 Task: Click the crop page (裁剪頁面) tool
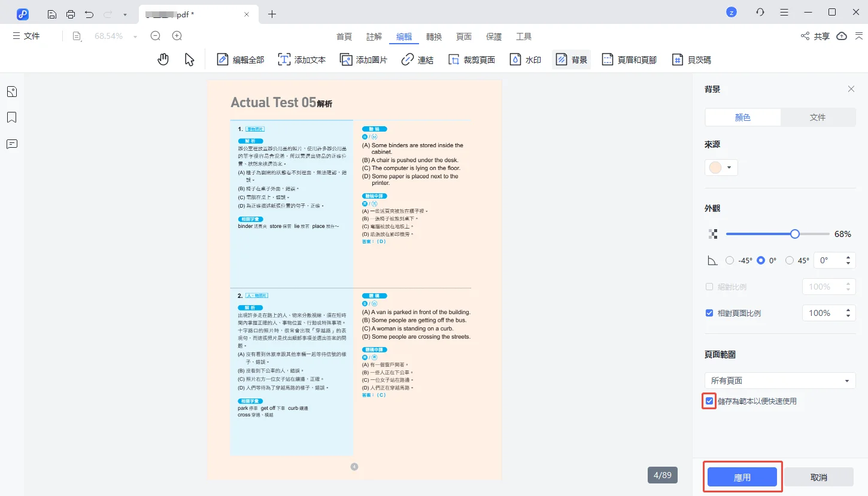click(471, 59)
